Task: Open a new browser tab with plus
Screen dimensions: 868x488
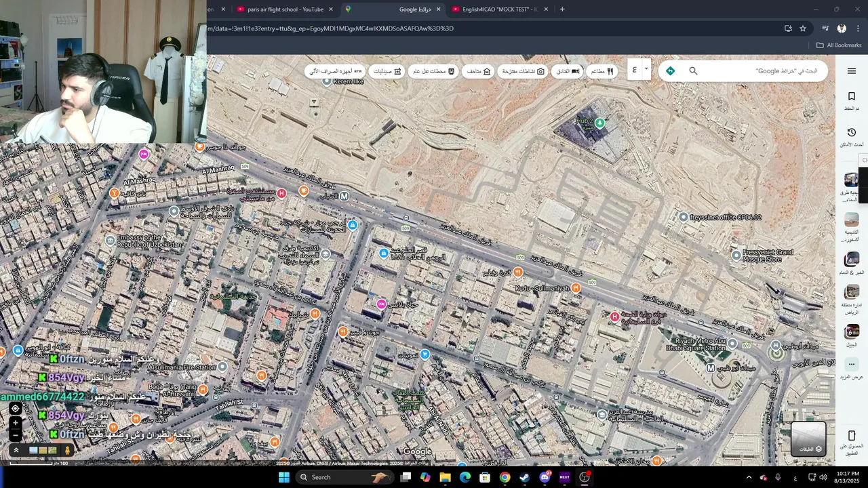Action: (x=562, y=9)
